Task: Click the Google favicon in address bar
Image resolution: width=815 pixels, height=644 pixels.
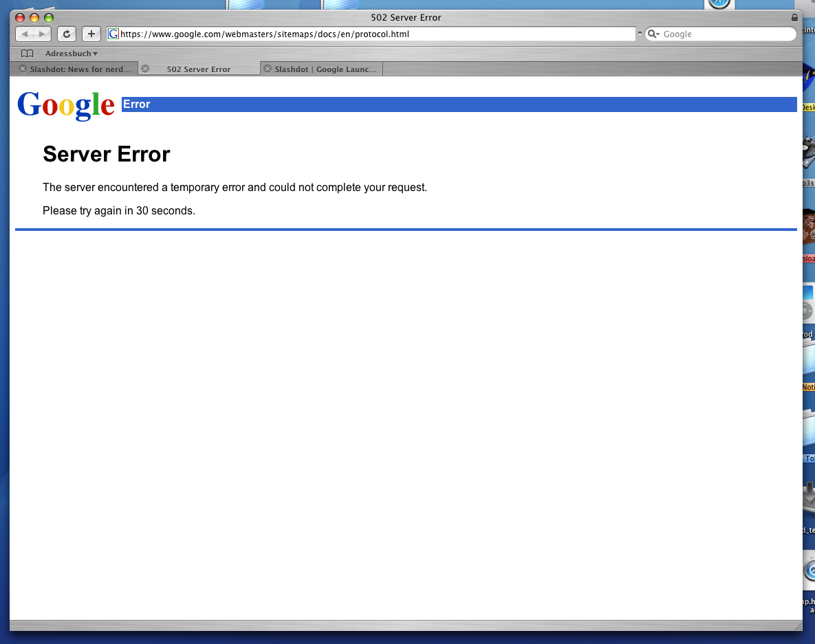Action: tap(113, 34)
